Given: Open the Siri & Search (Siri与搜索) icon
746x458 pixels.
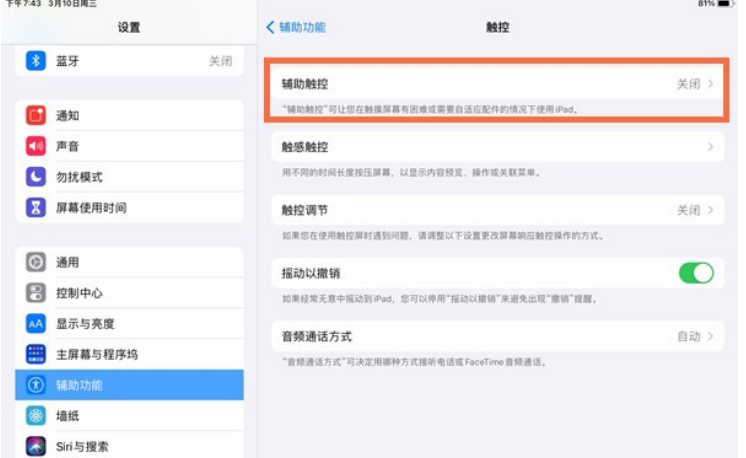Looking at the screenshot, I should coord(36,446).
